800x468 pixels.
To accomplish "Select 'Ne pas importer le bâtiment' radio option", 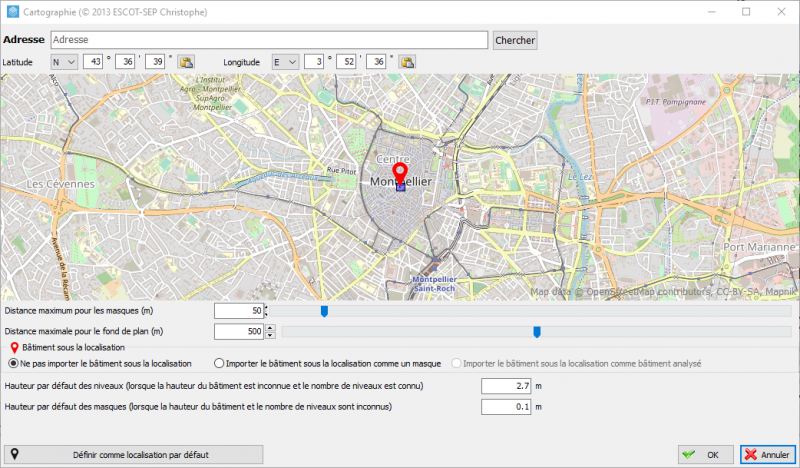I will 14,362.
